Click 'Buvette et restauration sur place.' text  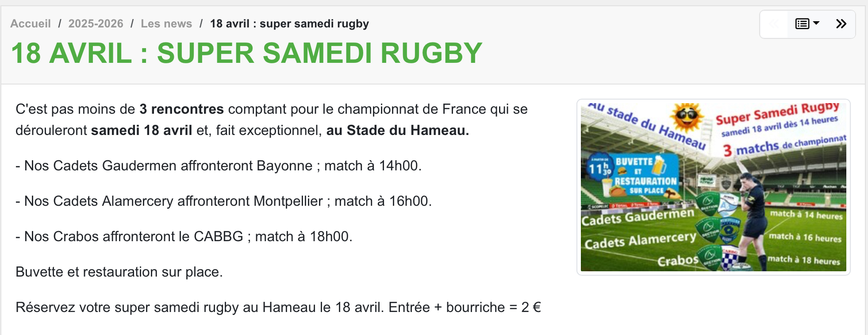pos(119,272)
